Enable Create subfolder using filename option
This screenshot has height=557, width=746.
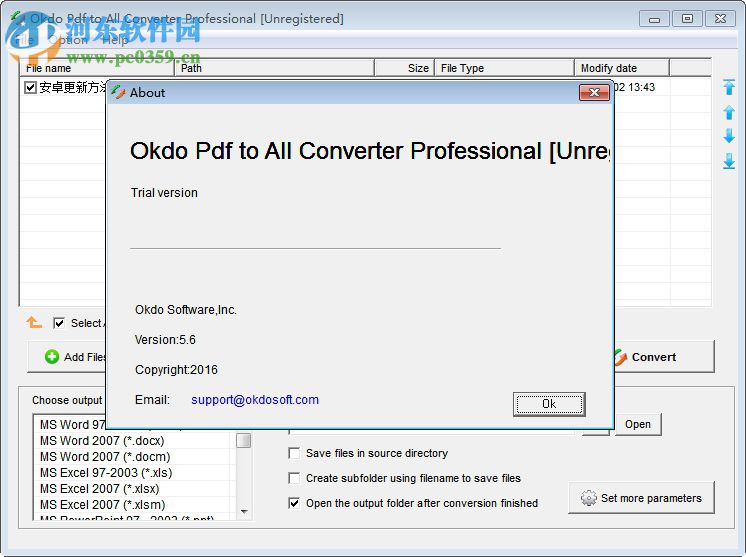coord(294,478)
